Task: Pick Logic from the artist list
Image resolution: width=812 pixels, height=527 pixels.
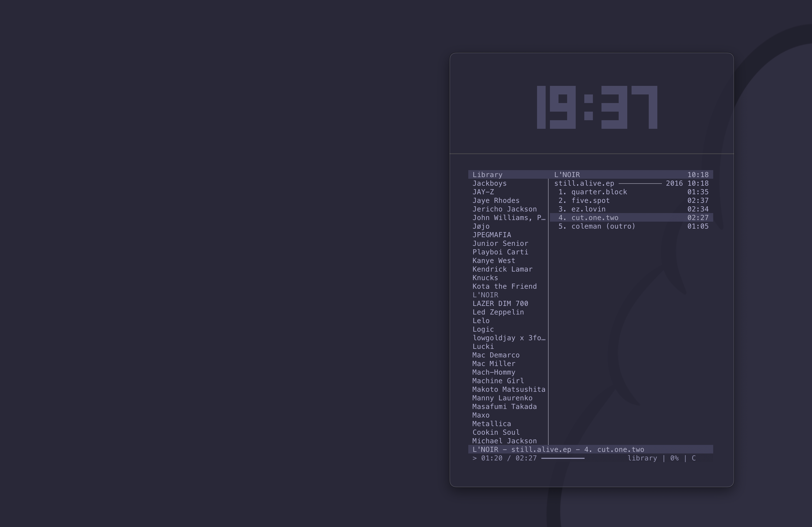Action: (x=483, y=329)
